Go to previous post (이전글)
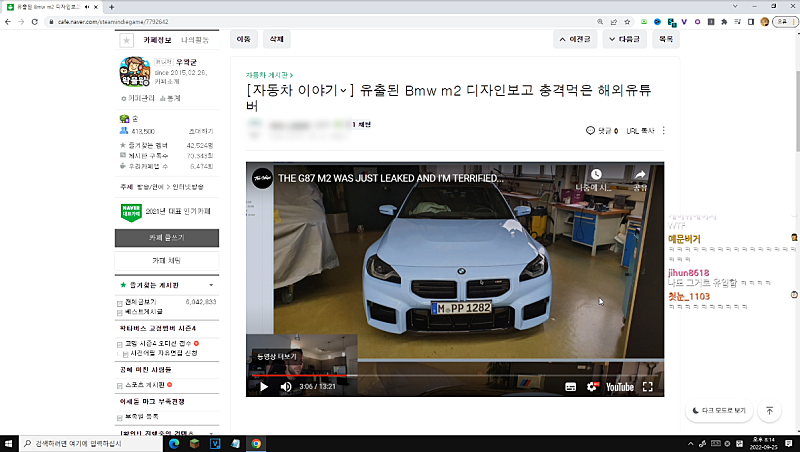This screenshot has height=452, width=800. click(x=575, y=39)
